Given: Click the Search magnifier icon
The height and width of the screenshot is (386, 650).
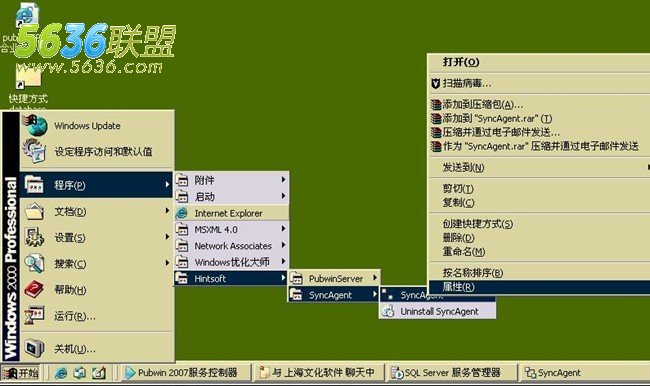Looking at the screenshot, I should pyautogui.click(x=34, y=263).
